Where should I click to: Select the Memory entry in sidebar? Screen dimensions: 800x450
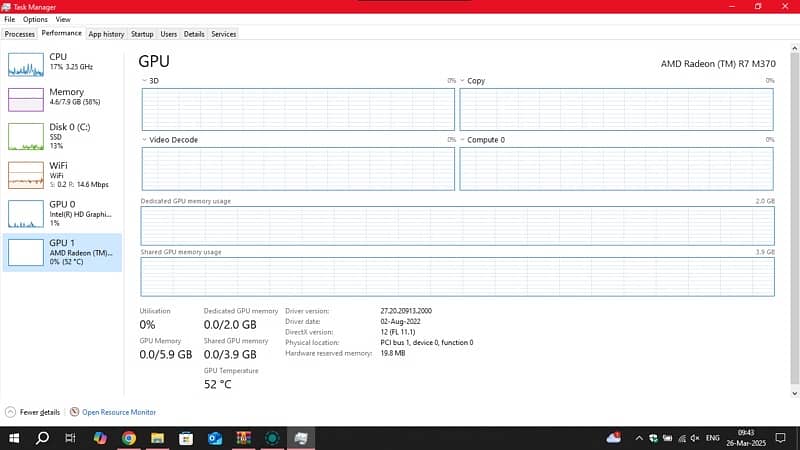tap(62, 97)
